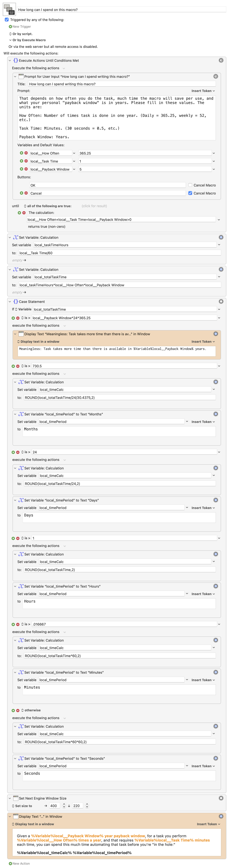Remove the local__How Often variable row

[x=26, y=153]
